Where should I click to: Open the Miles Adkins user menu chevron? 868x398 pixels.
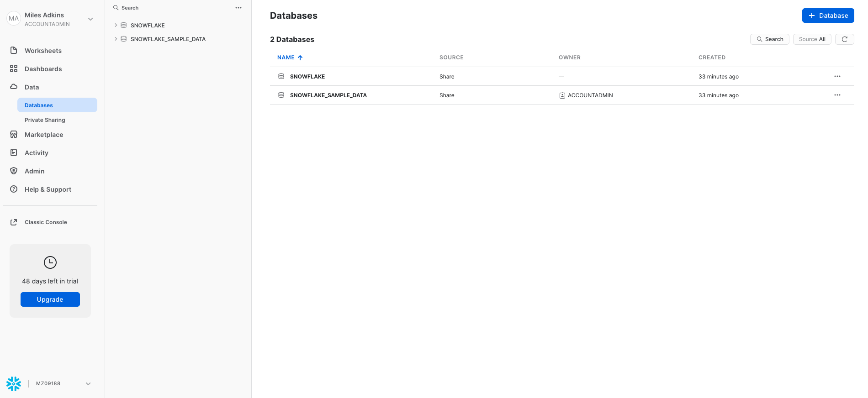point(90,19)
